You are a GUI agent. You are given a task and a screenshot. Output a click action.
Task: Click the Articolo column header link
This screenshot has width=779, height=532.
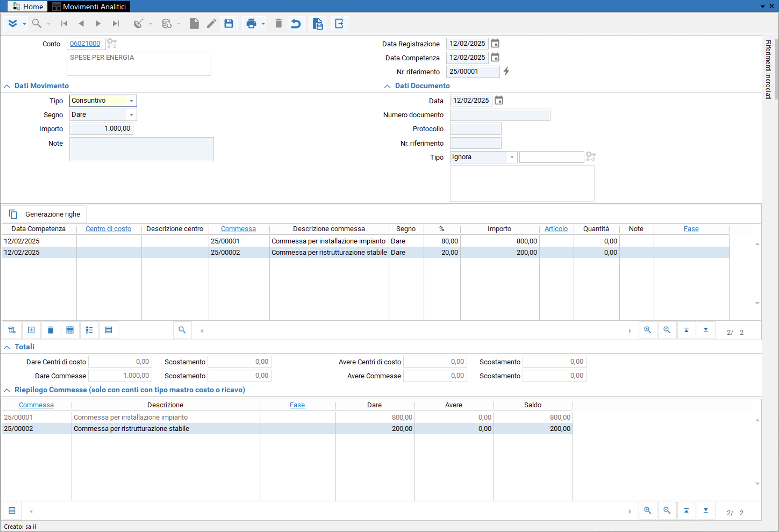556,229
